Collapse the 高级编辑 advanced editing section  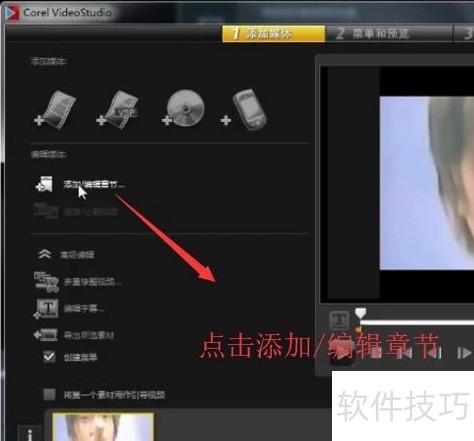click(45, 254)
